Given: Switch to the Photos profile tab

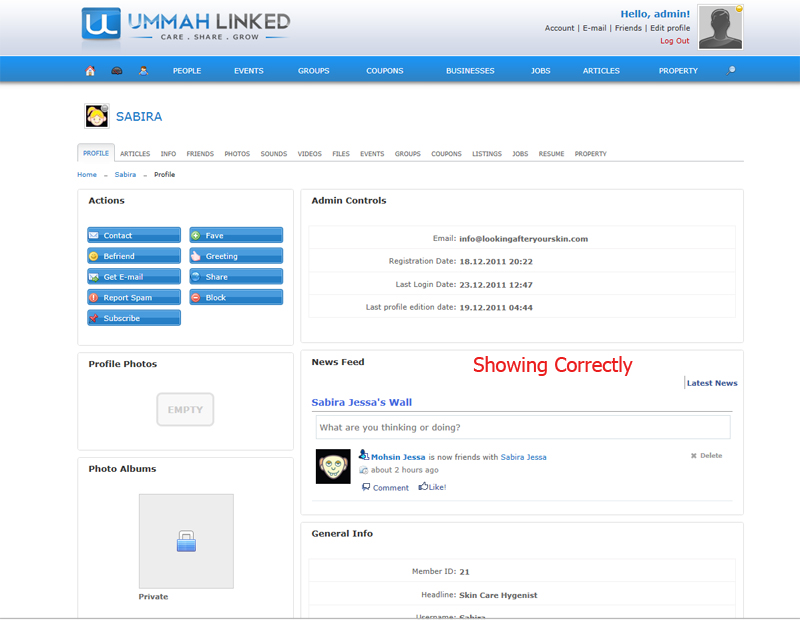Looking at the screenshot, I should coord(237,154).
